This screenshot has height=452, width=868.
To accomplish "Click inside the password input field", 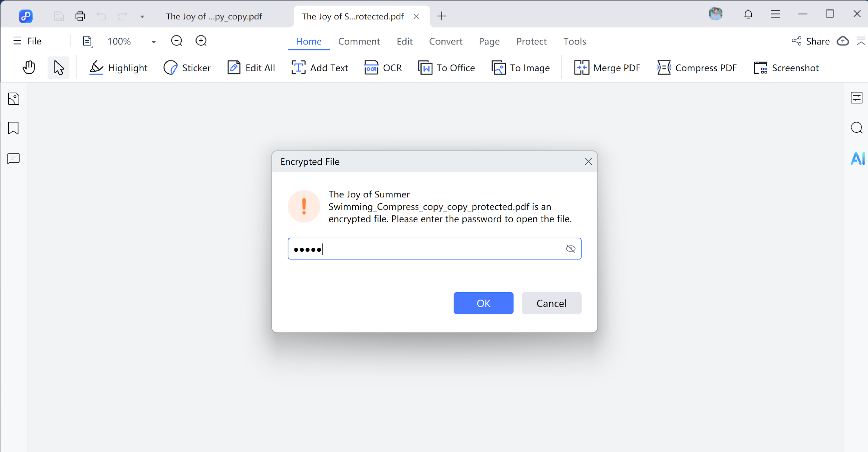I will (417, 248).
